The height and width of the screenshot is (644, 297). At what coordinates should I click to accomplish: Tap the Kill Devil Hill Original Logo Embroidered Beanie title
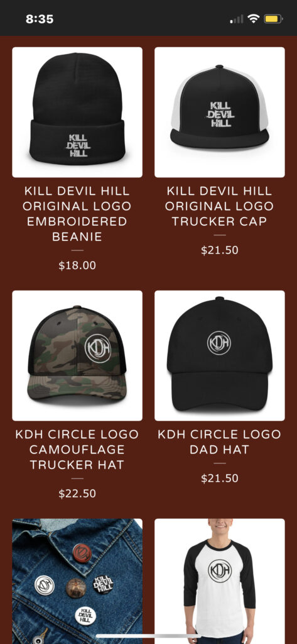tap(77, 214)
